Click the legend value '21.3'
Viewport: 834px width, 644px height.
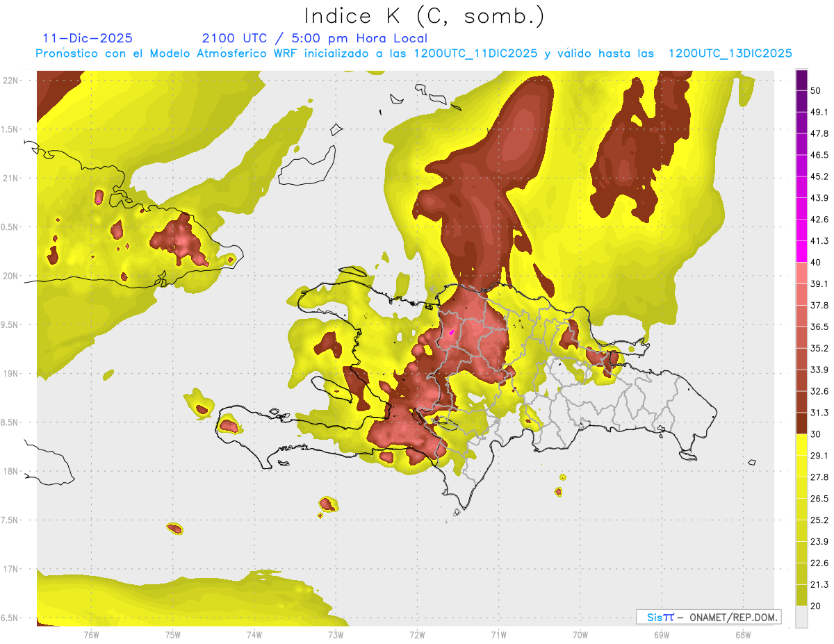tap(819, 584)
